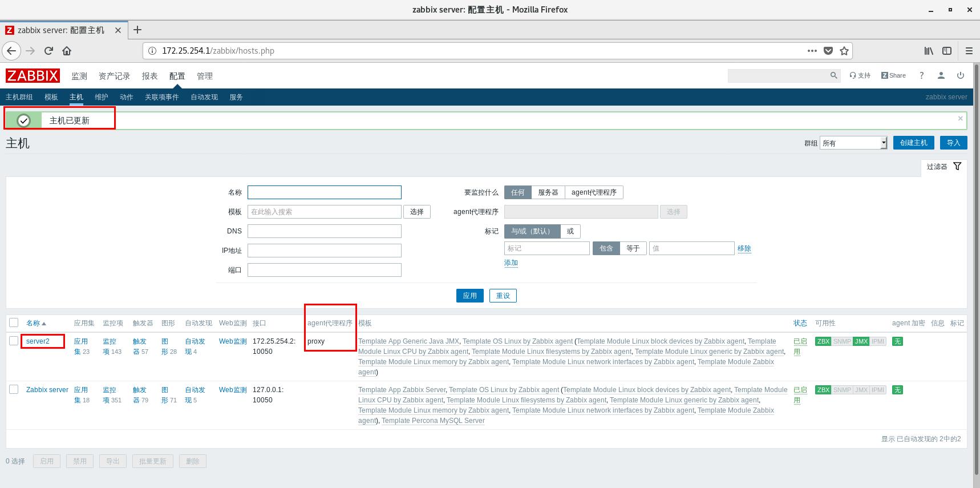Click the ZABBIX logo
Screen dimensions: 980x488
pyautogui.click(x=33, y=76)
